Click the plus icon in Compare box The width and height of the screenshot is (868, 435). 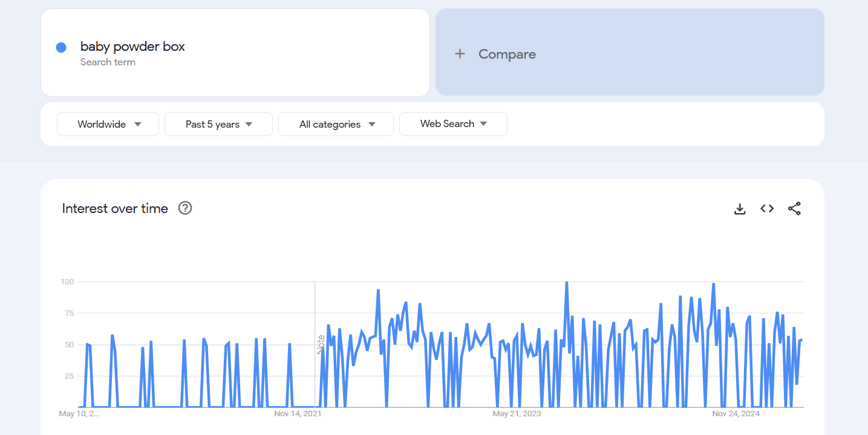point(460,54)
